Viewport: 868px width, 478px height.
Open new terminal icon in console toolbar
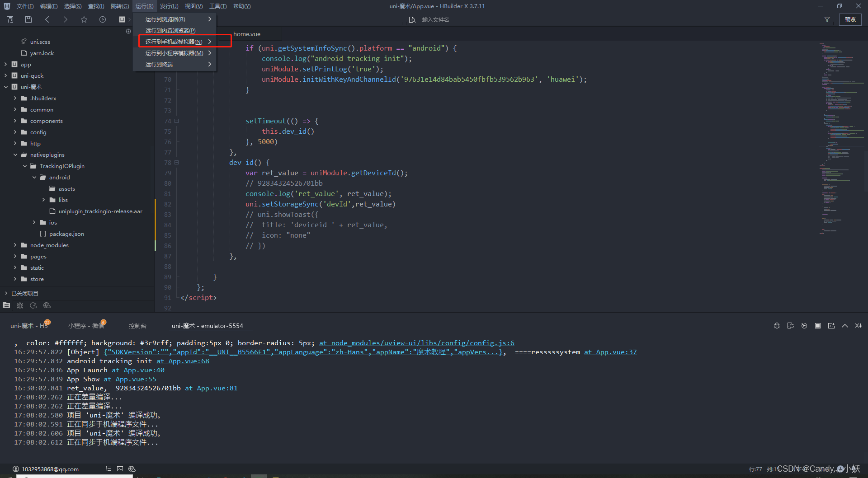click(x=831, y=326)
